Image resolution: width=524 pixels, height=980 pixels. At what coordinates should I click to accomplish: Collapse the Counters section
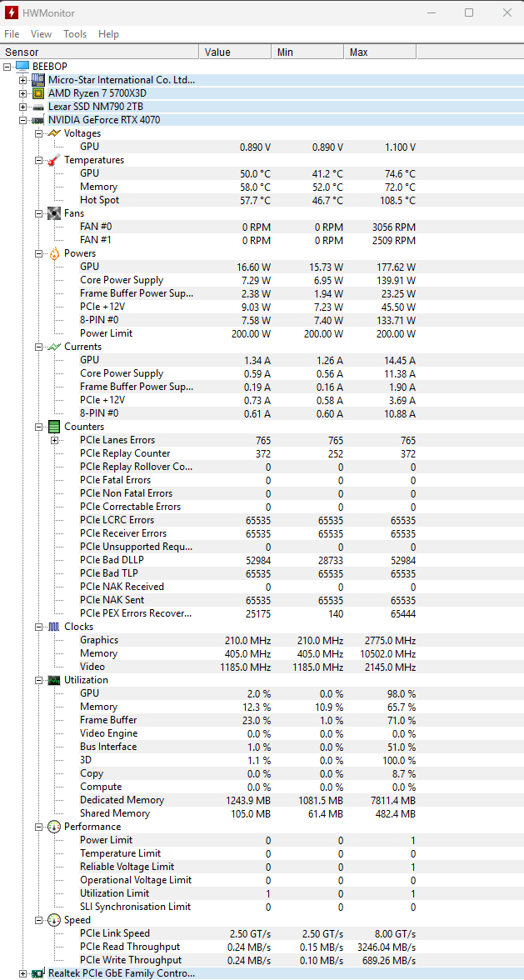[x=38, y=427]
